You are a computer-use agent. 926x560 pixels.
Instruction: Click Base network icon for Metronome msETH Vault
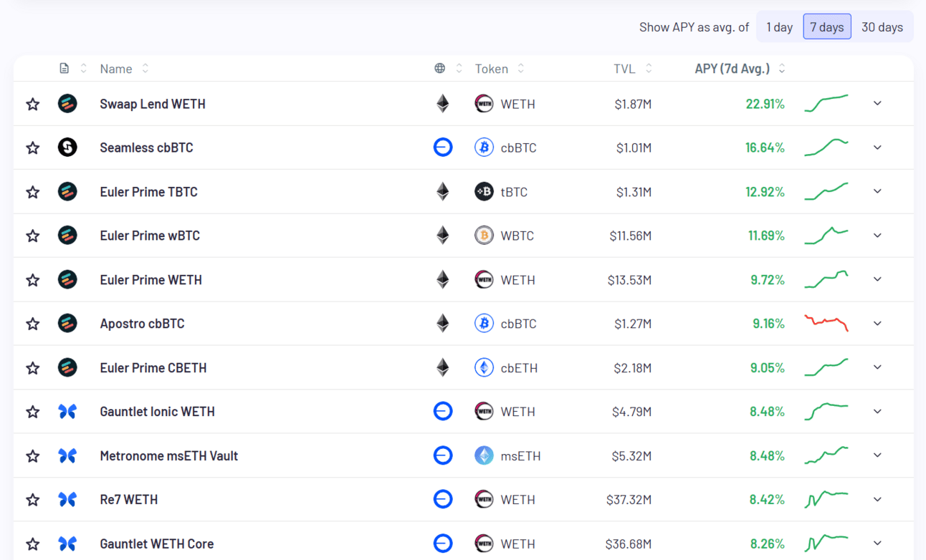click(443, 455)
